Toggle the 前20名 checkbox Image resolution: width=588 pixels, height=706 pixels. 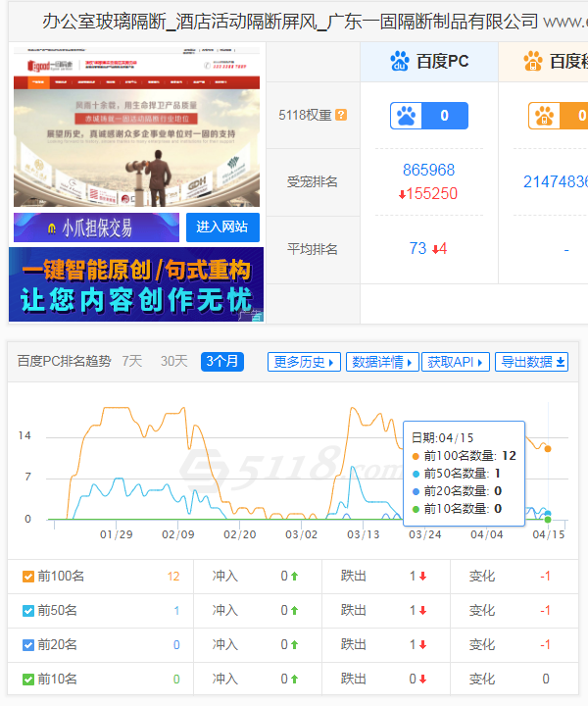click(27, 645)
